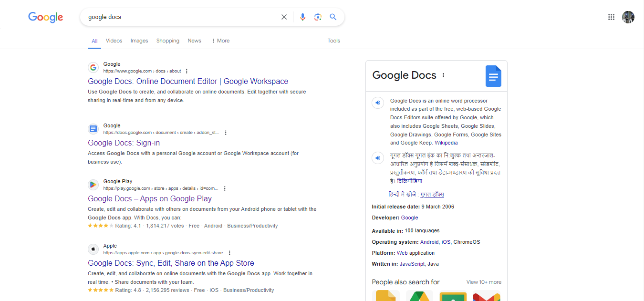Image resolution: width=644 pixels, height=301 pixels.
Task: Switch to the Images tab
Action: point(139,41)
